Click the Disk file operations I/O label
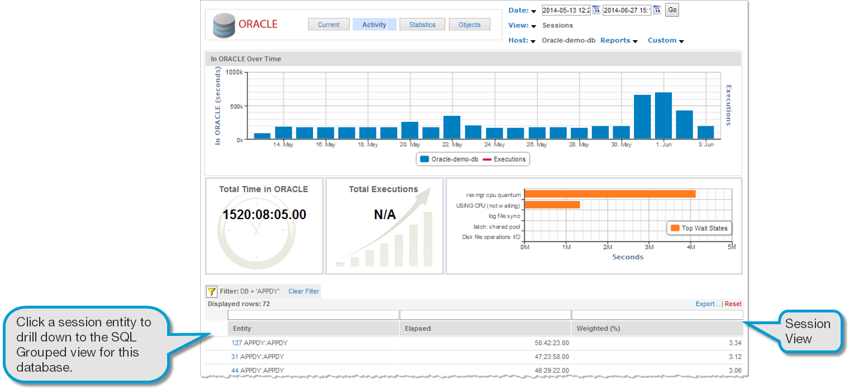 (491, 237)
